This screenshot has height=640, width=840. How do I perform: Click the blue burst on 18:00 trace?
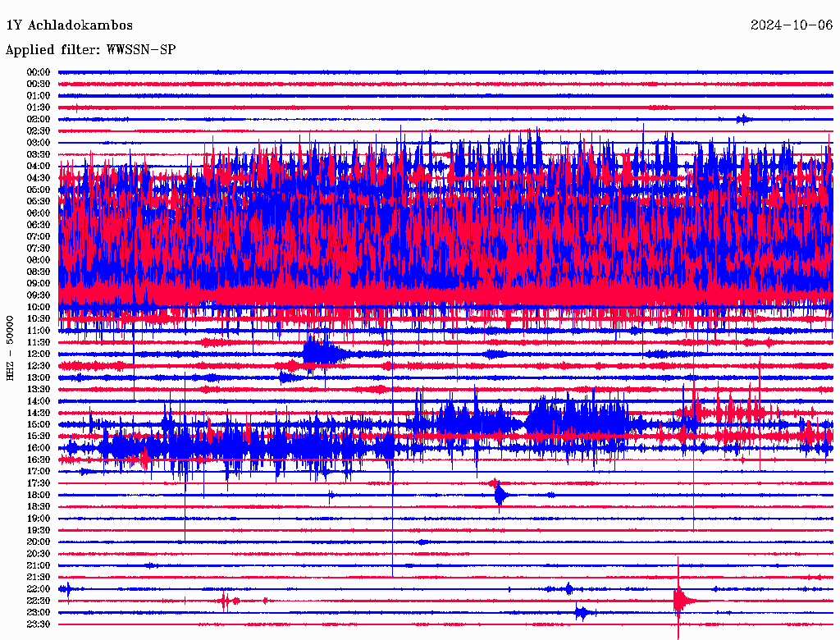500,495
